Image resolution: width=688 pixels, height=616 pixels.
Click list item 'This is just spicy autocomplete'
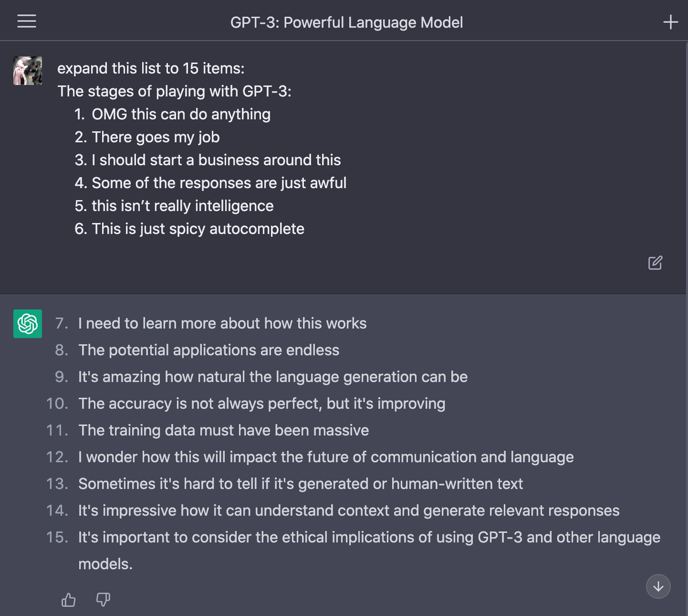click(x=198, y=229)
